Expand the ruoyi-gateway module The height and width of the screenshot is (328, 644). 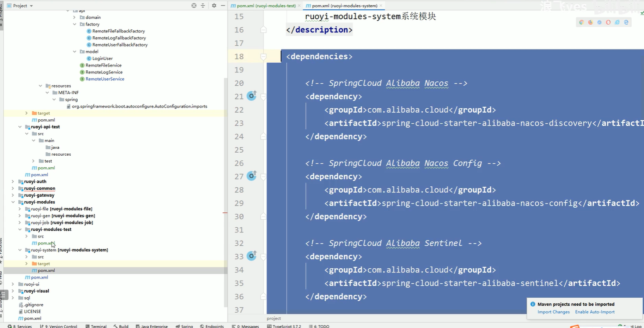(13, 195)
